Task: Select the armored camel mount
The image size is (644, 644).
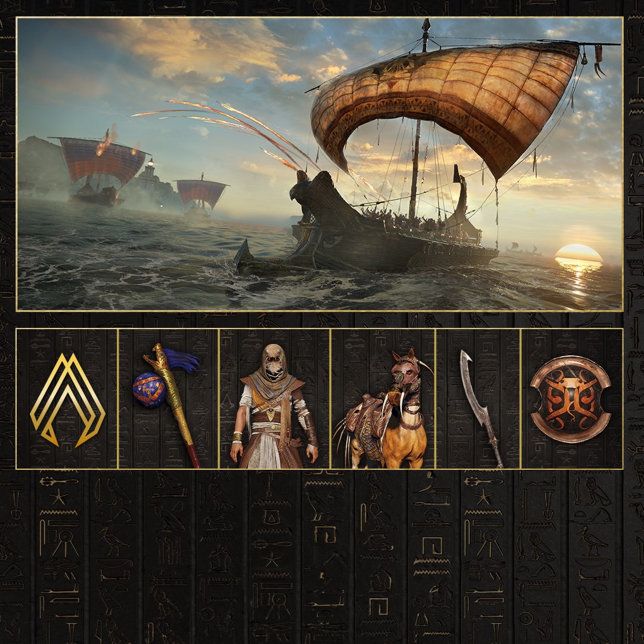Action: [x=383, y=408]
